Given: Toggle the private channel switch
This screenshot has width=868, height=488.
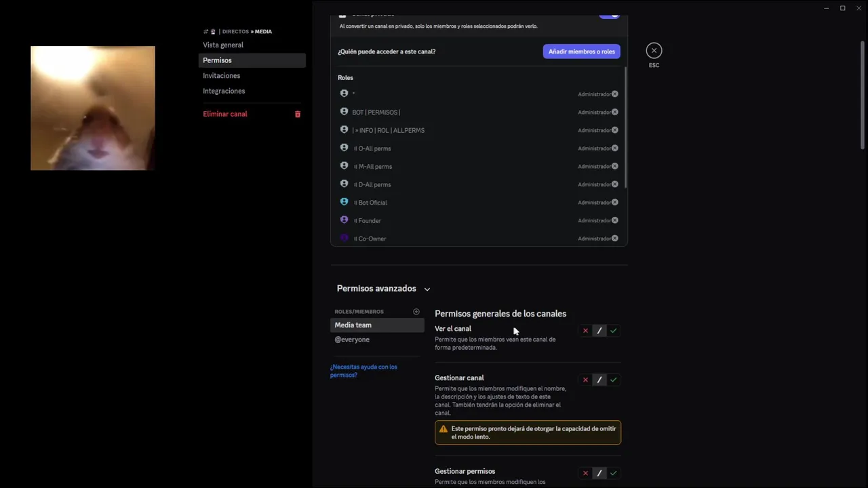Looking at the screenshot, I should (x=609, y=14).
